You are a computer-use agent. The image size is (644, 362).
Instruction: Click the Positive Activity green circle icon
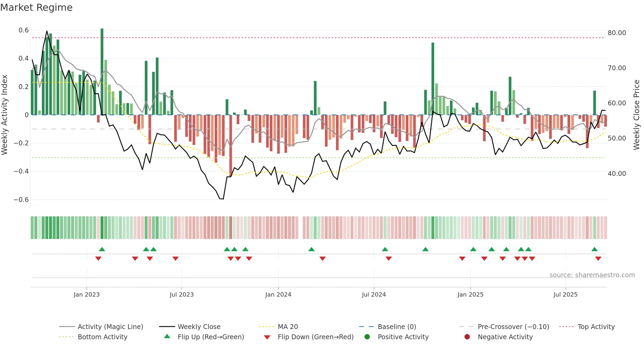(x=367, y=337)
